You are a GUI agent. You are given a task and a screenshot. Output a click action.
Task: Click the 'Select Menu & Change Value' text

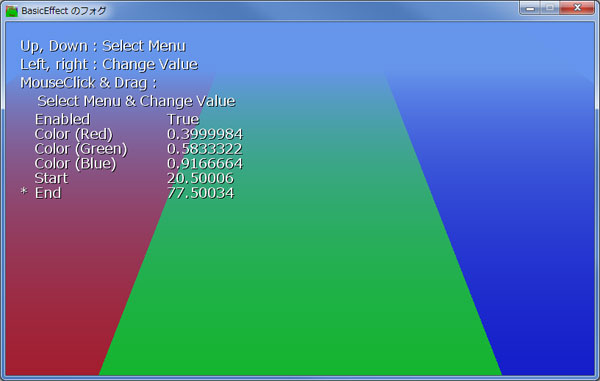tap(136, 101)
